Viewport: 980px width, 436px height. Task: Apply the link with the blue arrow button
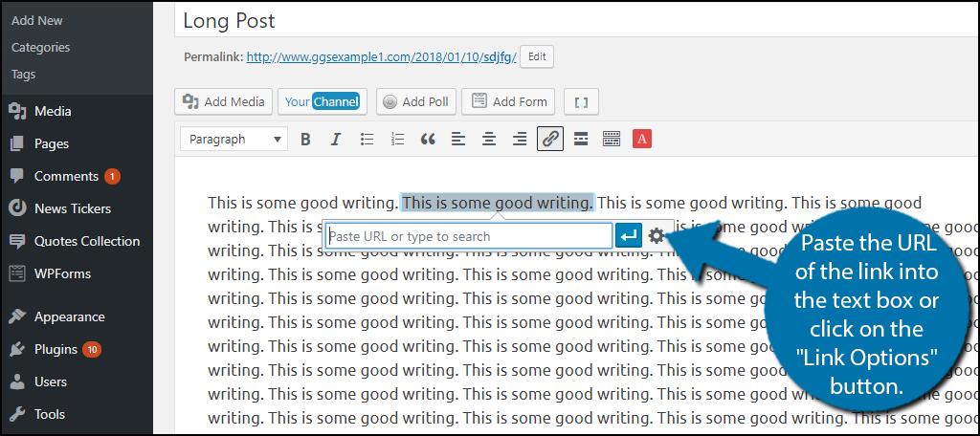(x=629, y=235)
